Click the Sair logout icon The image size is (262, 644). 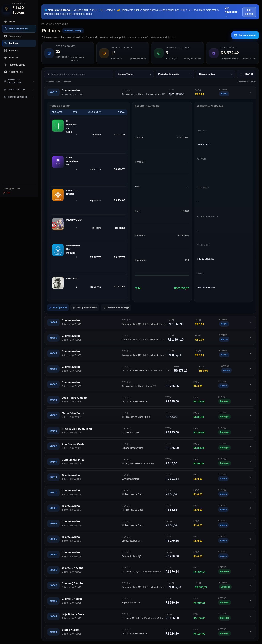[x=4, y=193]
